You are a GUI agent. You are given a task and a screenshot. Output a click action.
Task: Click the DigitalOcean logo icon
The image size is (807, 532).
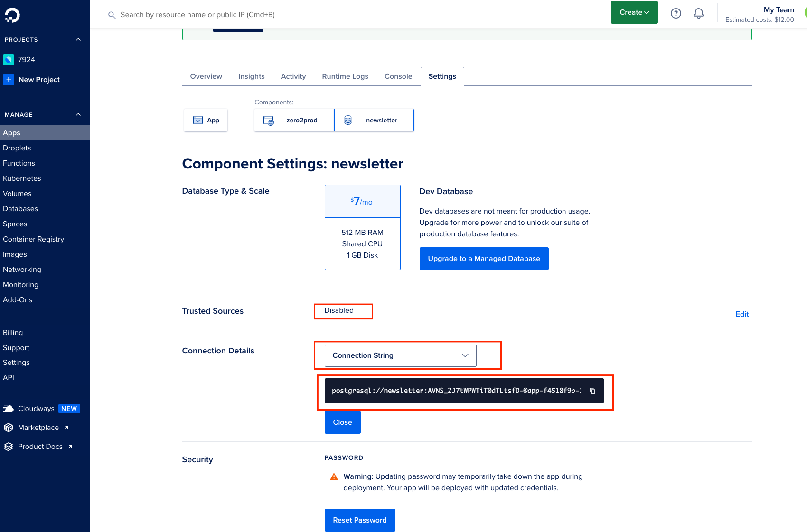click(x=12, y=15)
